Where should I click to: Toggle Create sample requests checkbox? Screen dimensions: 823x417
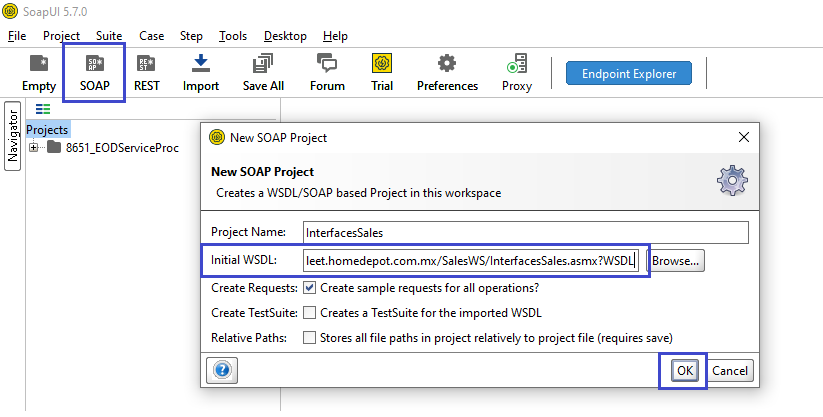pyautogui.click(x=310, y=288)
